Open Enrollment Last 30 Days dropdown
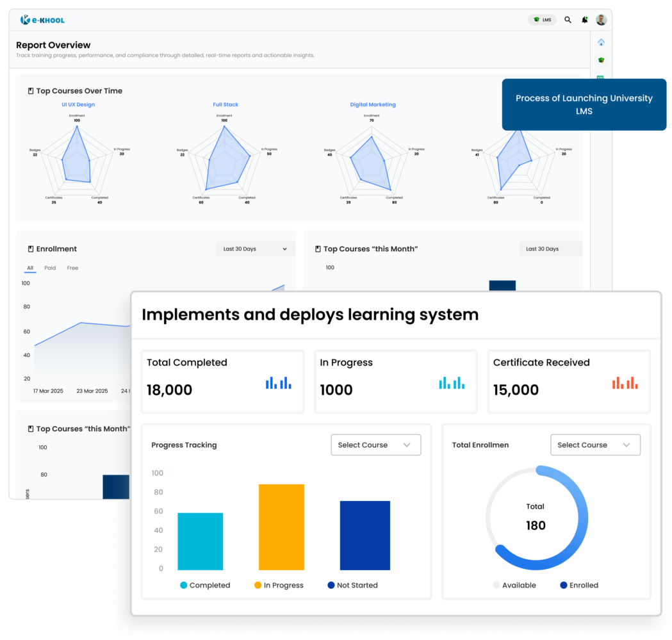The width and height of the screenshot is (672, 640). pyautogui.click(x=256, y=249)
